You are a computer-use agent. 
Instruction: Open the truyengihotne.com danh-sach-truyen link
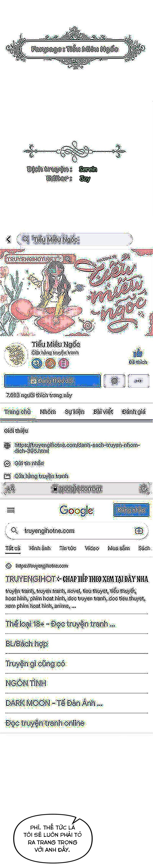click(77, 448)
